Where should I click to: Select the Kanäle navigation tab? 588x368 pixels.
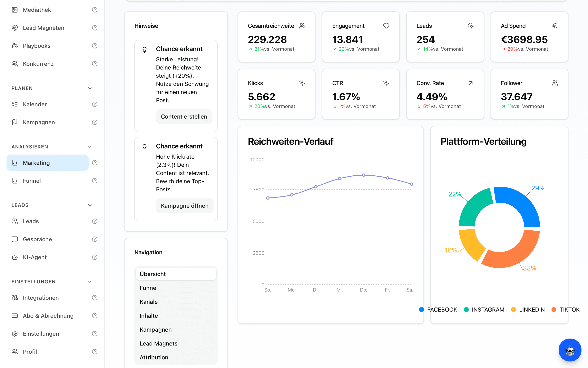click(x=176, y=302)
